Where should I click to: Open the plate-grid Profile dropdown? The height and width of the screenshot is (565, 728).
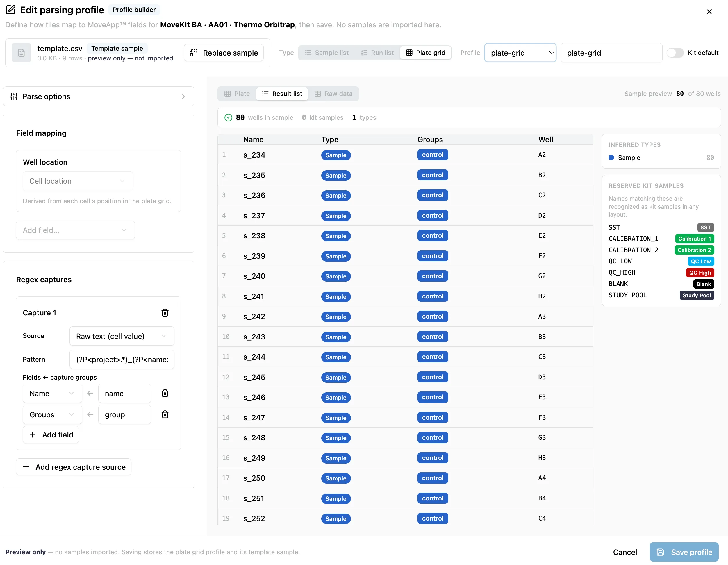pos(520,53)
